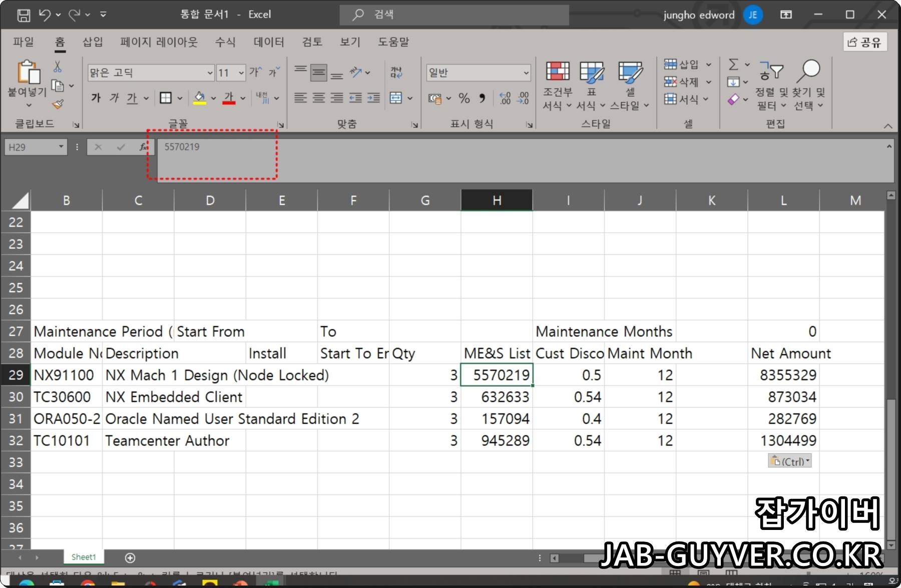Click the increase indent icon
Screen dimensions: 901x588
374,98
